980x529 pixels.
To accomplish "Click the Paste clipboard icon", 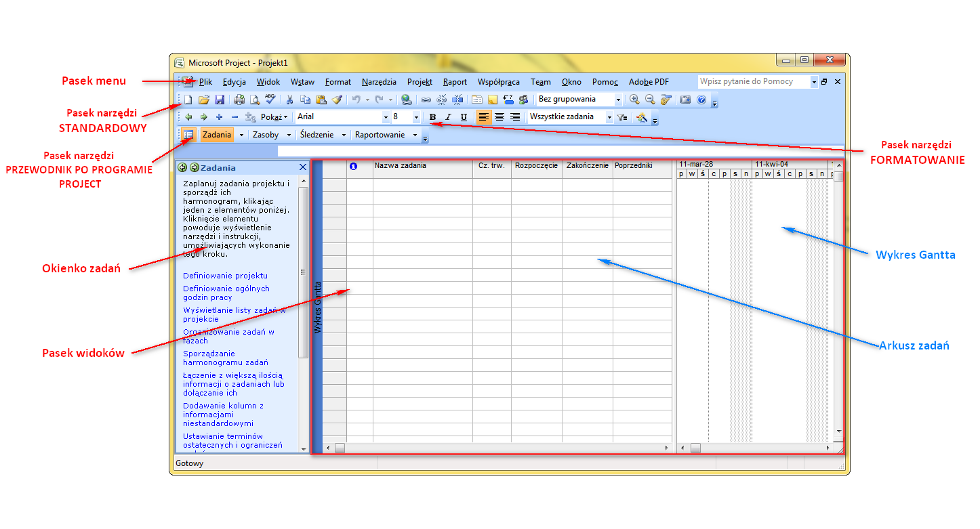I will pyautogui.click(x=321, y=100).
